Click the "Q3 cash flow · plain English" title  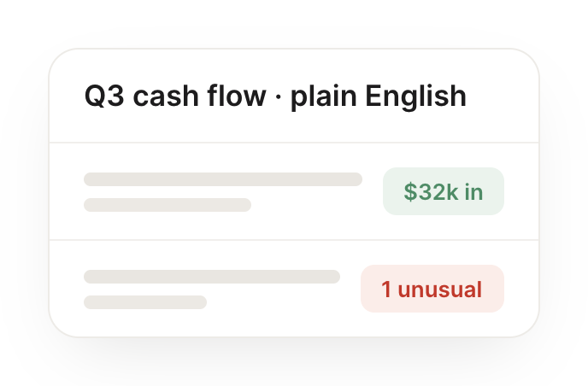tap(275, 96)
